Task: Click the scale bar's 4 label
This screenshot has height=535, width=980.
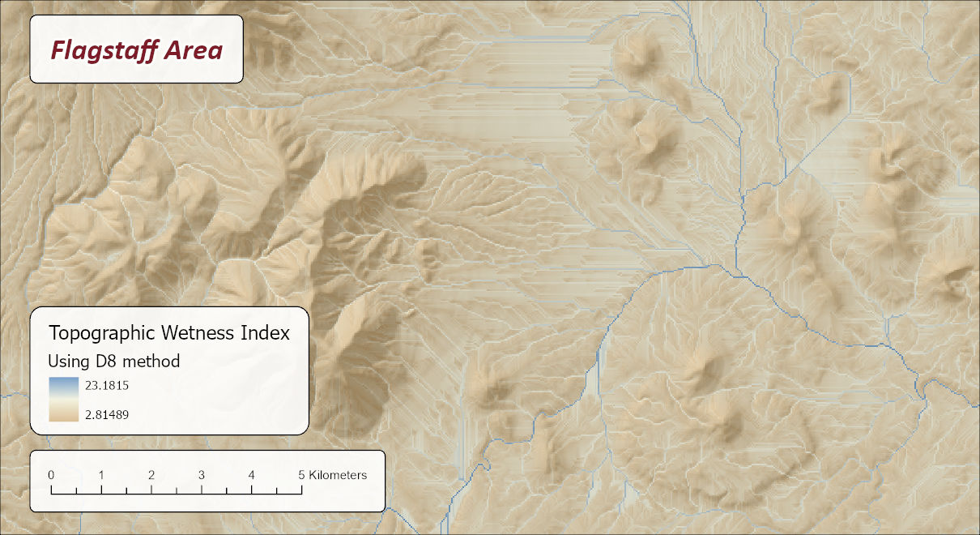Action: 252,475
